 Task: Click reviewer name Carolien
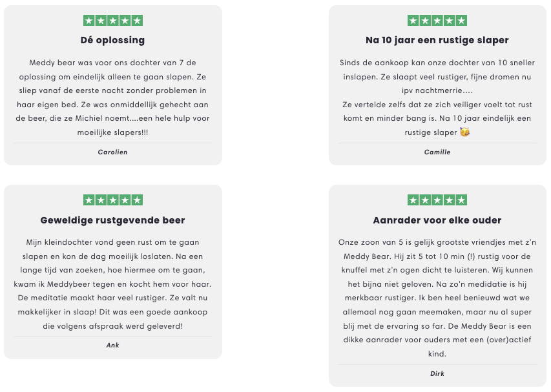click(x=112, y=152)
